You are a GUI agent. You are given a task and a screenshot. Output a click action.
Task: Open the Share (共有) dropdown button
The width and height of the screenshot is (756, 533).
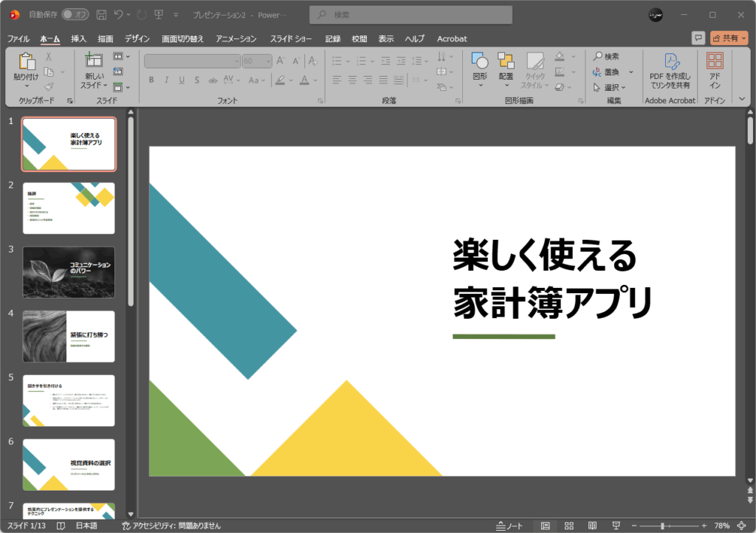click(729, 38)
